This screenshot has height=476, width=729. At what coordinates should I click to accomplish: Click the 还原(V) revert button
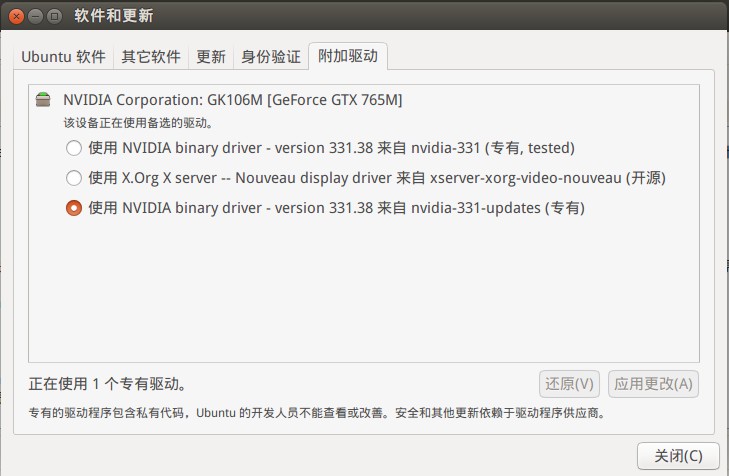click(x=569, y=384)
